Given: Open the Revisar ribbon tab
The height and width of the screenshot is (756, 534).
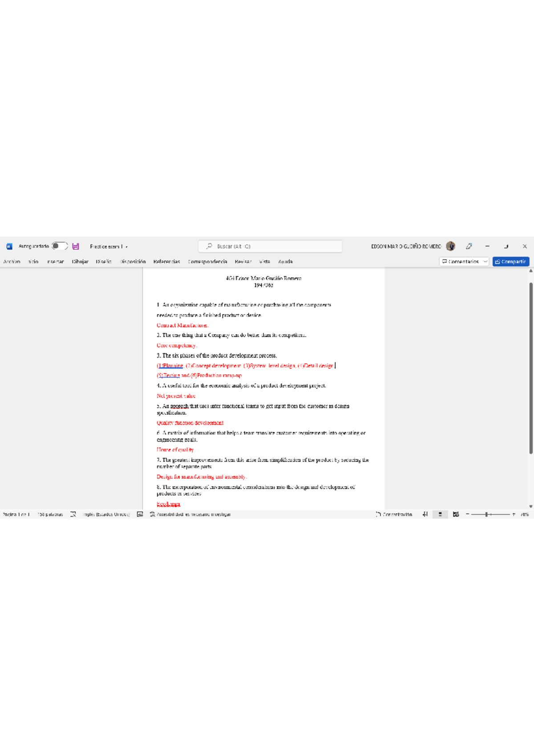Looking at the screenshot, I should (243, 262).
